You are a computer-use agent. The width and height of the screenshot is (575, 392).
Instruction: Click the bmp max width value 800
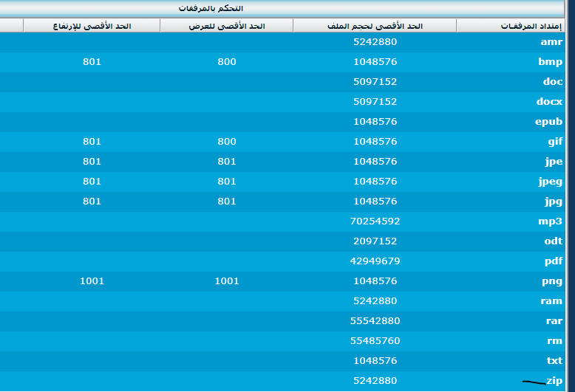click(x=226, y=62)
